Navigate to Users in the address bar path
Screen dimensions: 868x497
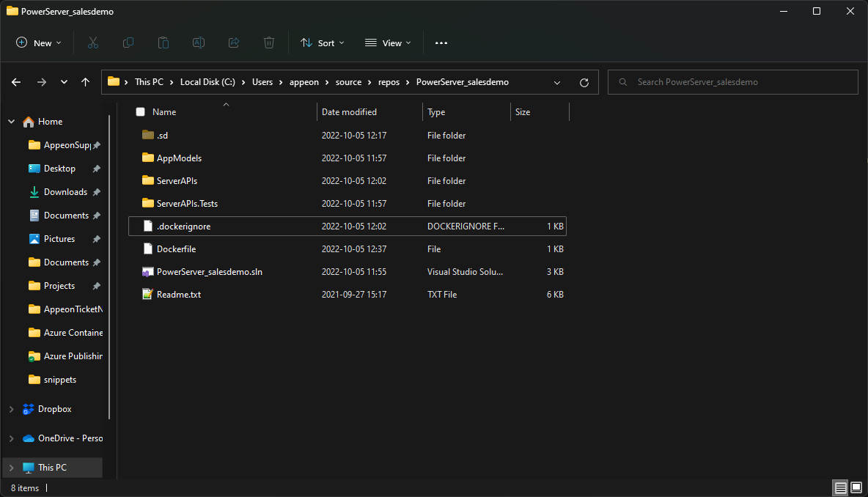click(x=262, y=82)
